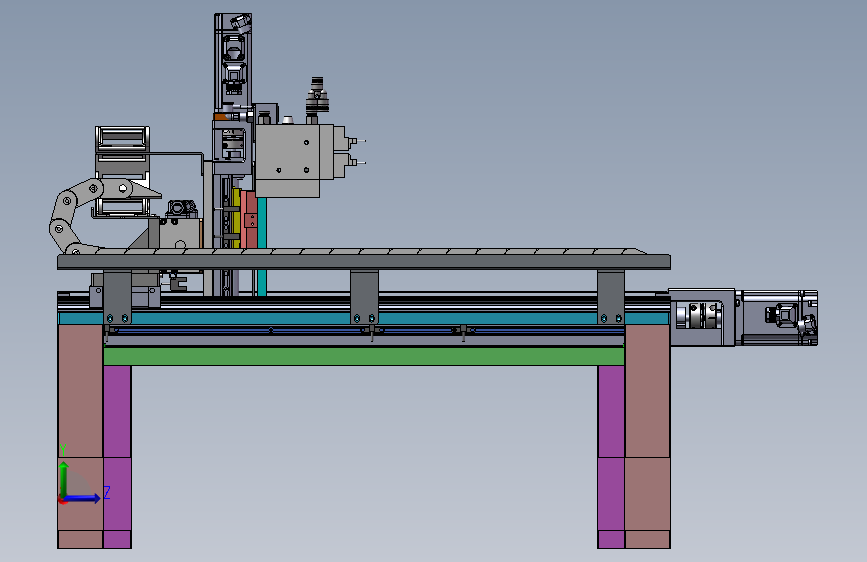Screen dimensions: 867x562
Task: Select the long grey top plate
Action: pyautogui.click(x=364, y=262)
